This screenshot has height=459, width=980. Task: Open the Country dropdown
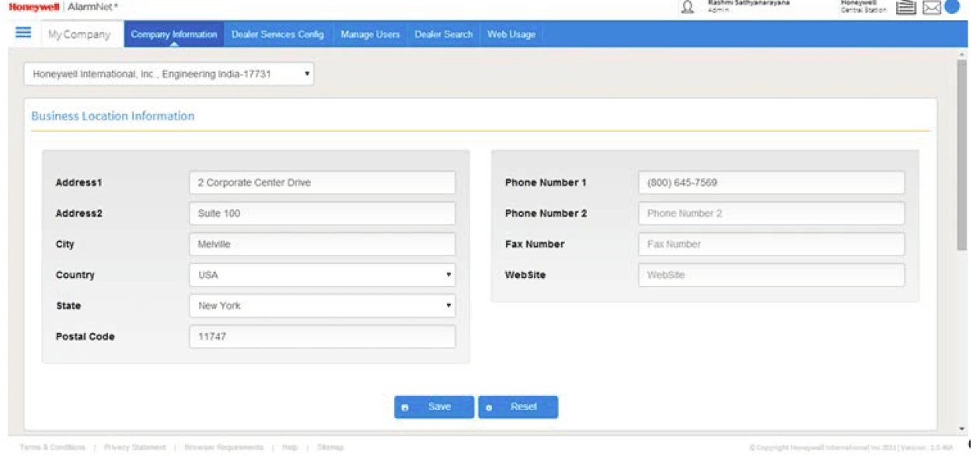click(x=322, y=275)
